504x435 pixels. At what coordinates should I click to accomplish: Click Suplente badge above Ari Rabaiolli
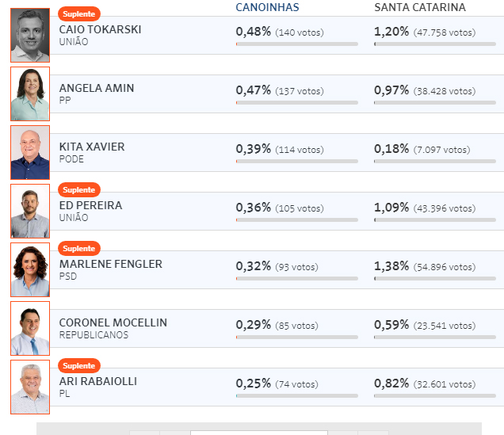[79, 366]
